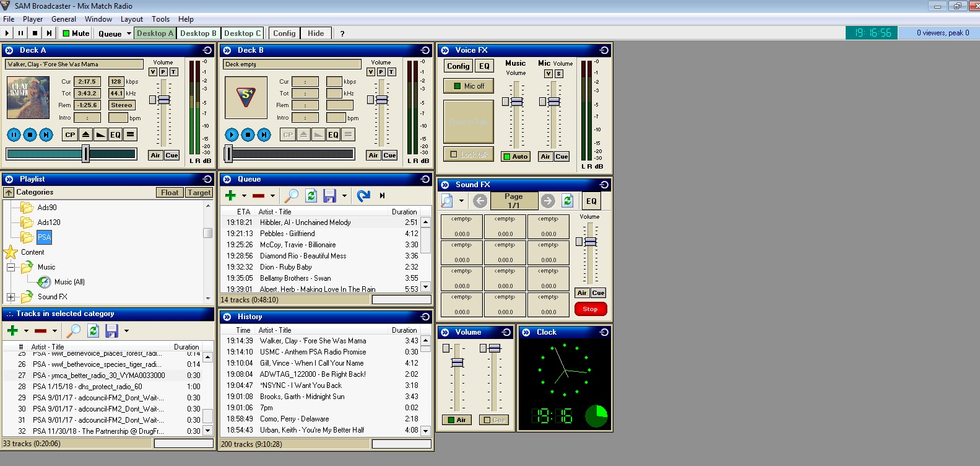
Task: Click the main toolbar play button
Action: 7,33
